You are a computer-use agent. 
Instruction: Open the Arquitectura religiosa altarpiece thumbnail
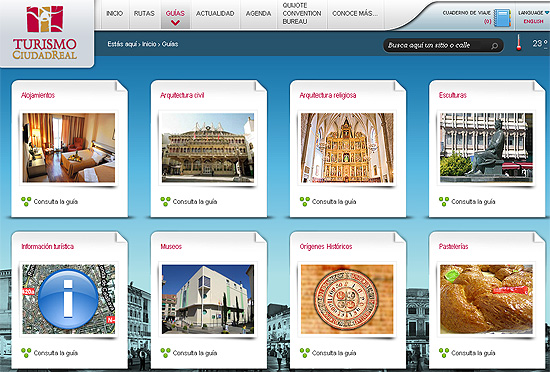tap(347, 148)
